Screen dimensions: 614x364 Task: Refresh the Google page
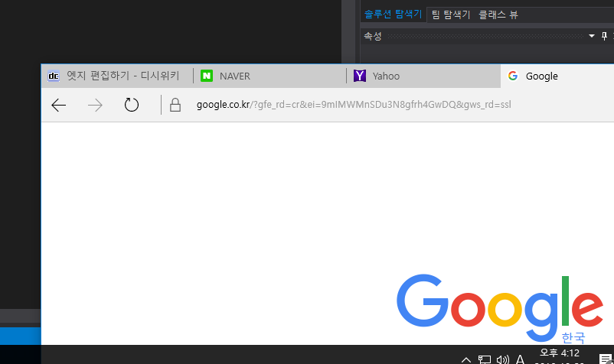(132, 106)
